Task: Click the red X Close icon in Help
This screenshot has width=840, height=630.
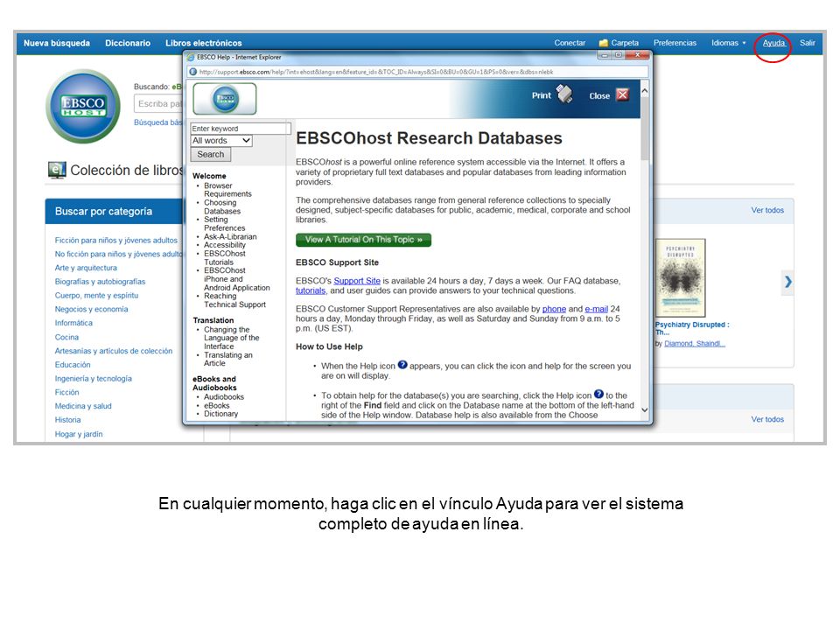Action: [x=622, y=94]
